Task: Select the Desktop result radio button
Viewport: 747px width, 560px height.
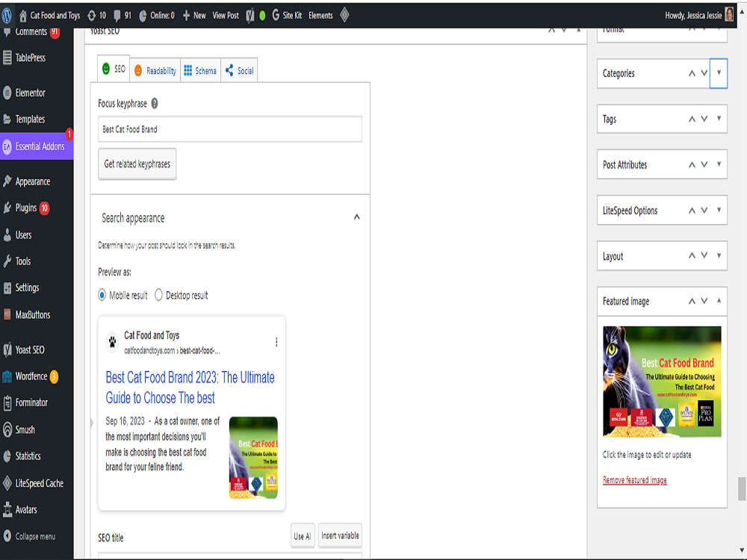Action: (158, 295)
